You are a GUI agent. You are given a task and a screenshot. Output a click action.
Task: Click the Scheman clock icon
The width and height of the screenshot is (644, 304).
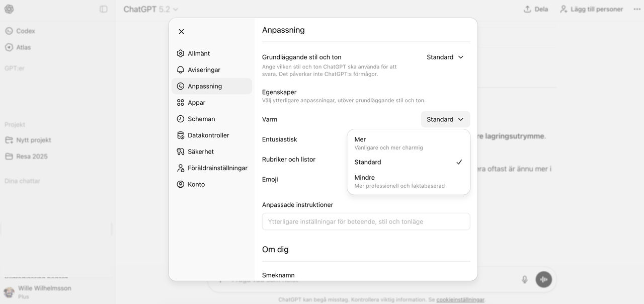181,119
